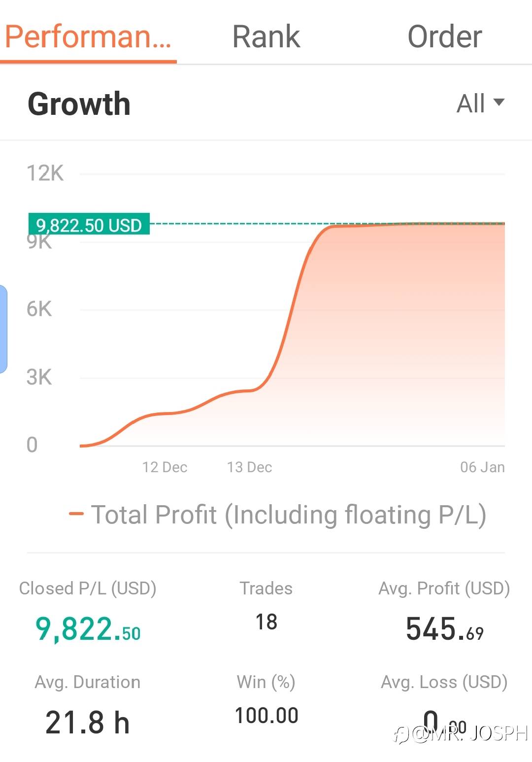Tap the Avg. Duration value 21.8 h
The height and width of the screenshot is (762, 532).
pos(88,723)
